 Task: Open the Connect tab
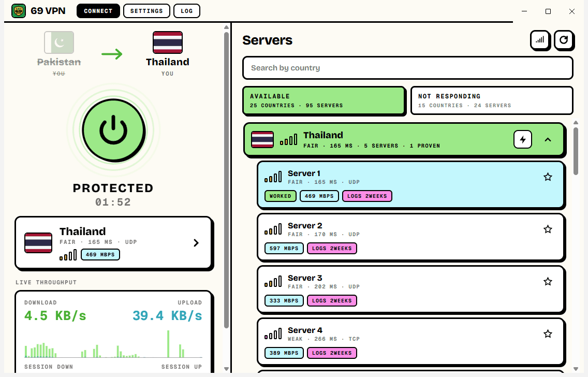coord(98,11)
